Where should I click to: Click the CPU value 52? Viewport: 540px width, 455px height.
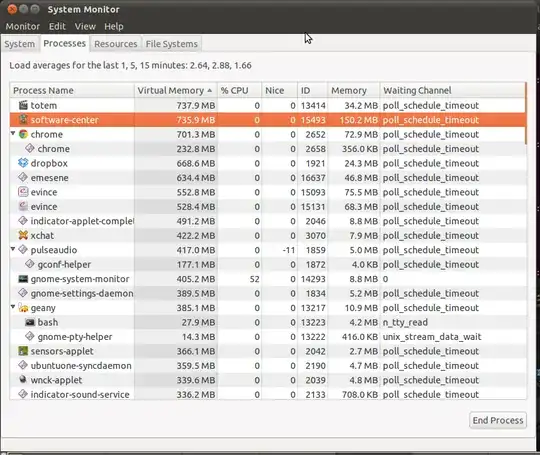pyautogui.click(x=255, y=279)
